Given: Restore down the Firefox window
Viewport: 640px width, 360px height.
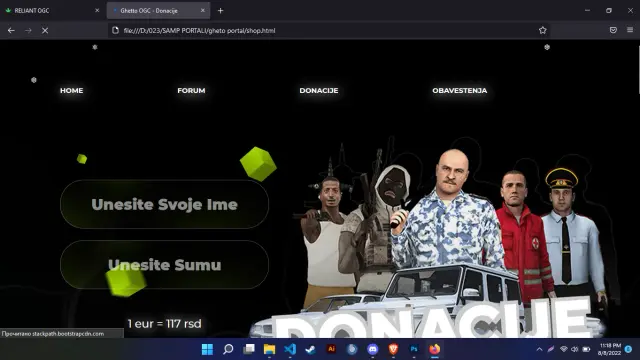Looking at the screenshot, I should (x=609, y=11).
